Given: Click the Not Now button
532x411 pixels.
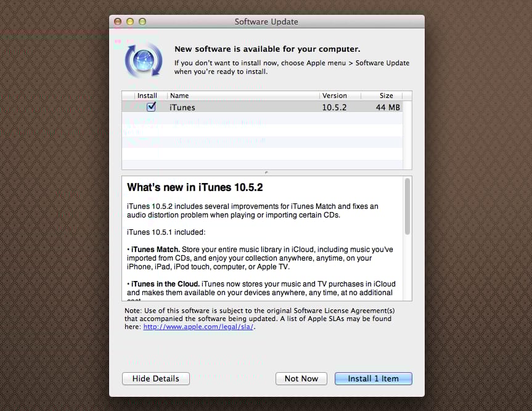Looking at the screenshot, I should pos(301,378).
